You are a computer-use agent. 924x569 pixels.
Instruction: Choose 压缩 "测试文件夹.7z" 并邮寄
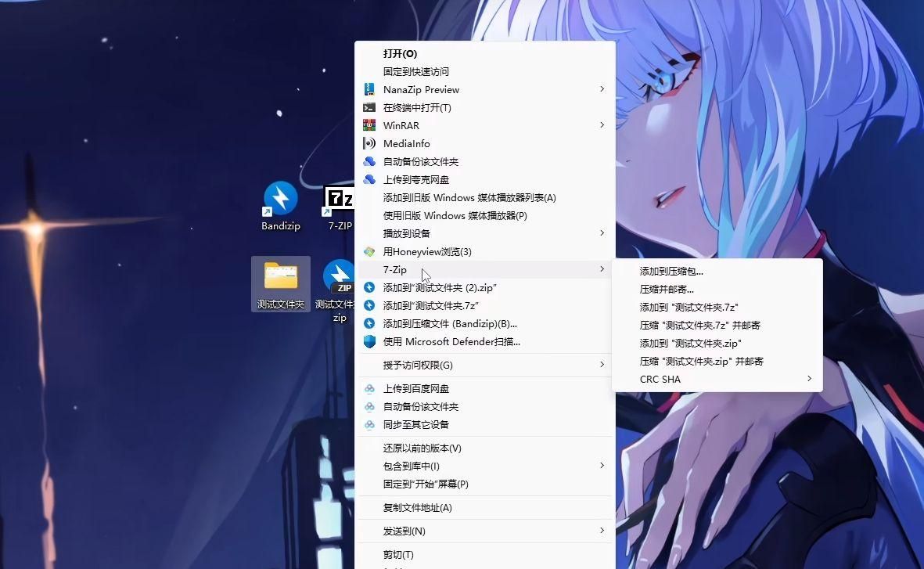point(717,325)
